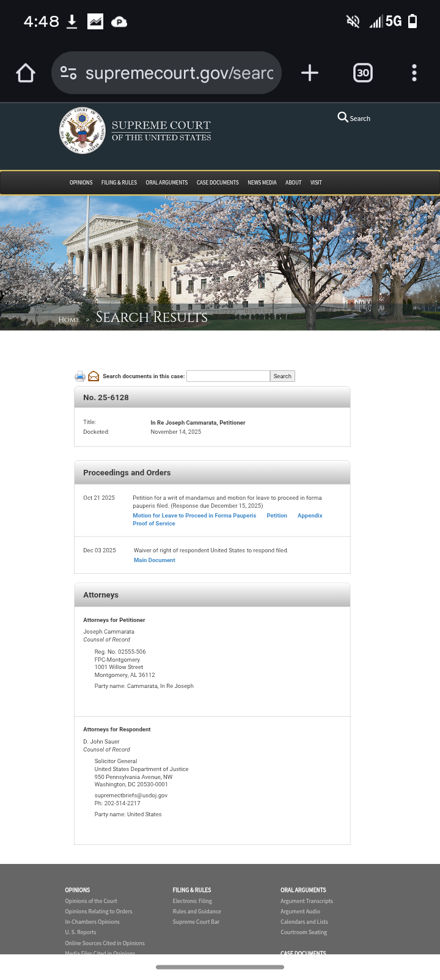440x980 pixels.
Task: Open a new tab with plus icon
Action: click(x=310, y=73)
